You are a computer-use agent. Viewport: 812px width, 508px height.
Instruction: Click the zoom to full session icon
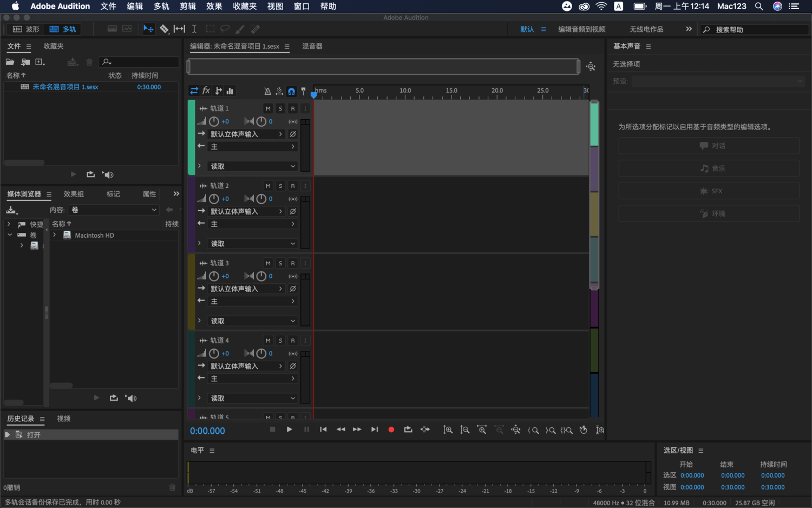click(591, 67)
